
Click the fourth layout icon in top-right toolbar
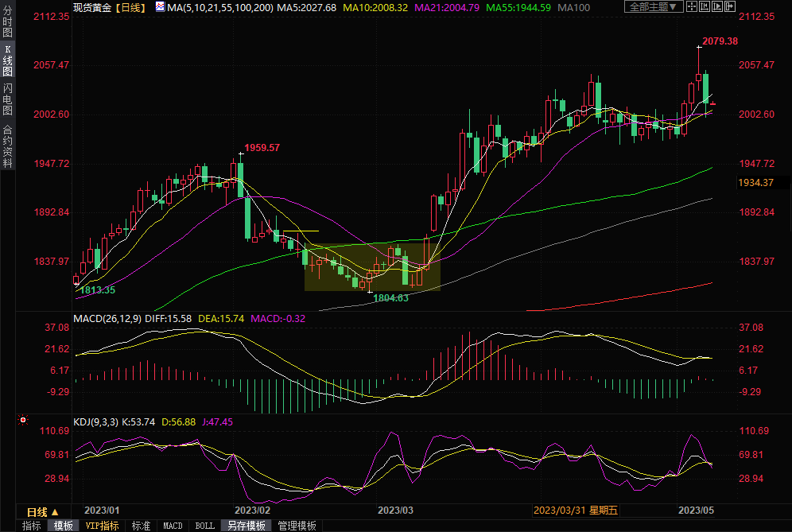[x=732, y=7]
